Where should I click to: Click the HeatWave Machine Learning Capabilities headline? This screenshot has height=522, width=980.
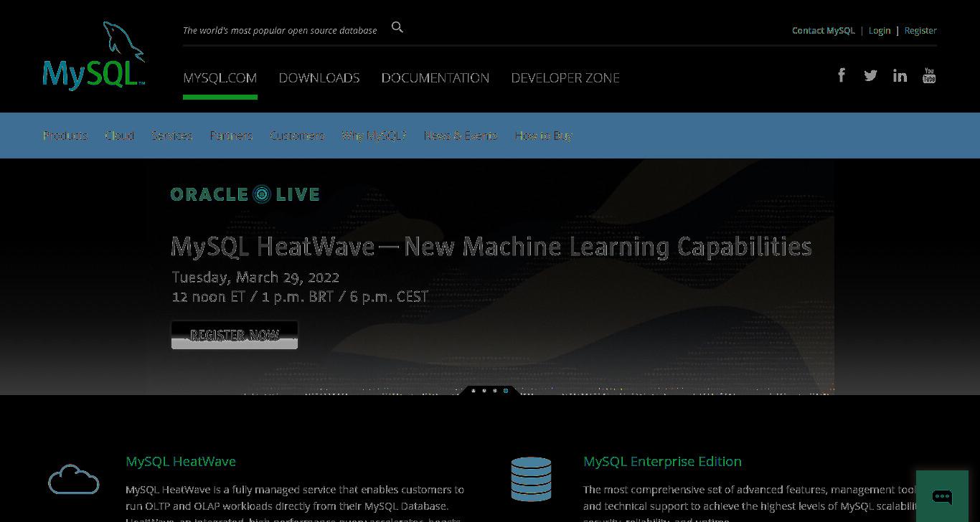click(x=491, y=247)
